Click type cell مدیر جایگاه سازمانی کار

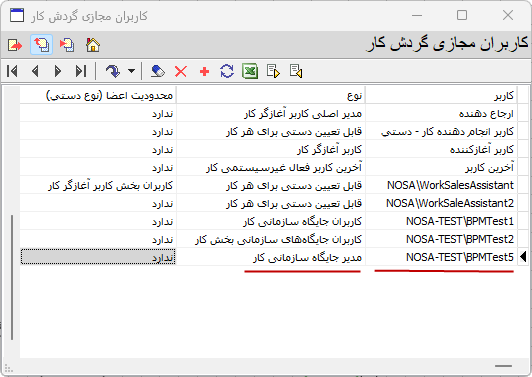coord(271,257)
